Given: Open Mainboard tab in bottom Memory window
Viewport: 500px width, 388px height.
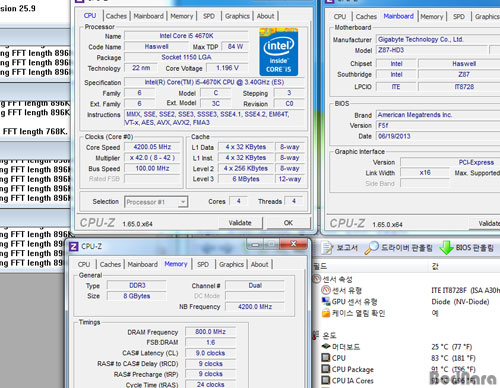Looking at the screenshot, I should (x=143, y=264).
